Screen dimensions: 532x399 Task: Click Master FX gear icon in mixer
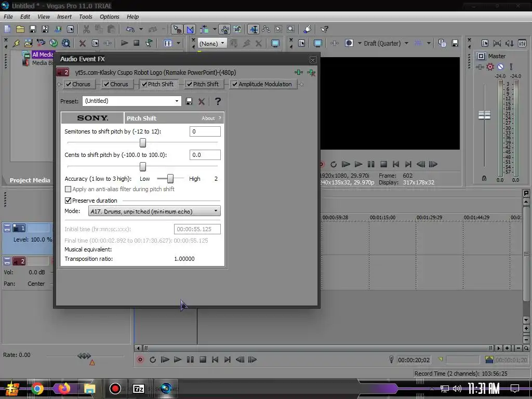pyautogui.click(x=490, y=67)
